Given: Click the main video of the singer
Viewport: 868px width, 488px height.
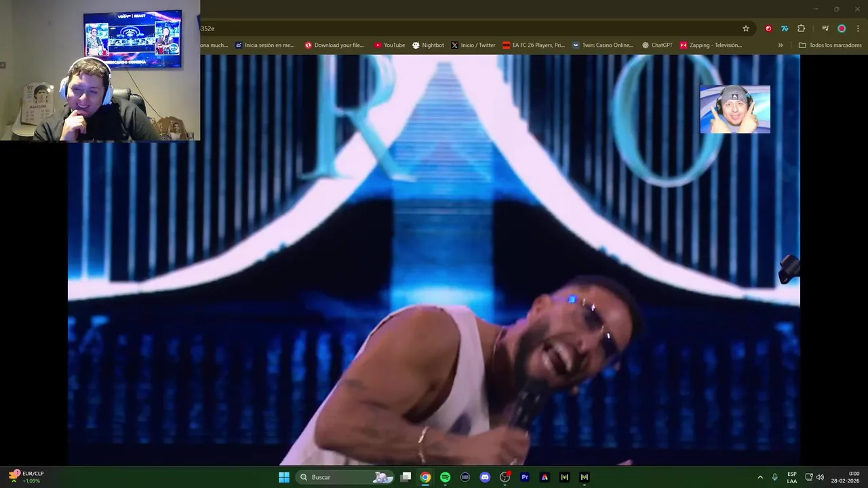Looking at the screenshot, I should [x=434, y=260].
